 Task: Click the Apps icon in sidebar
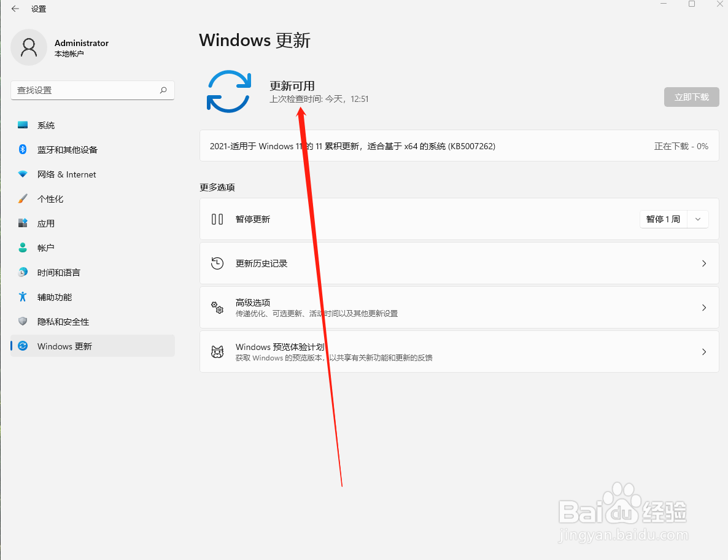pyautogui.click(x=23, y=224)
